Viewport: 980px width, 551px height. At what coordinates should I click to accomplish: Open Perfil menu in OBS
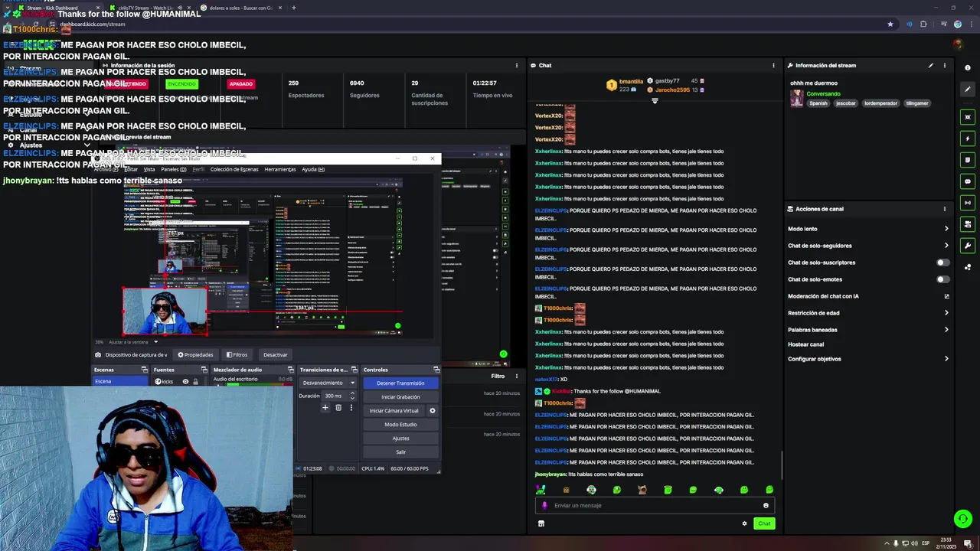click(x=198, y=169)
